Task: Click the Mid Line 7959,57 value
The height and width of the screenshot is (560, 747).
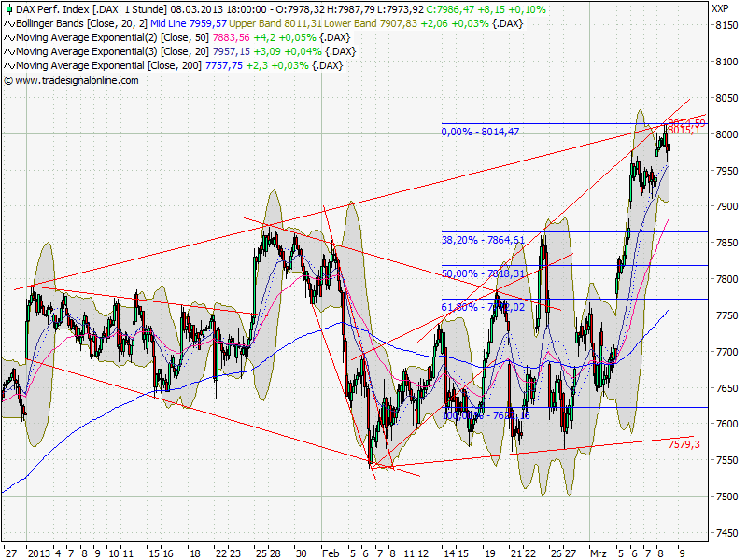Action: (x=189, y=24)
